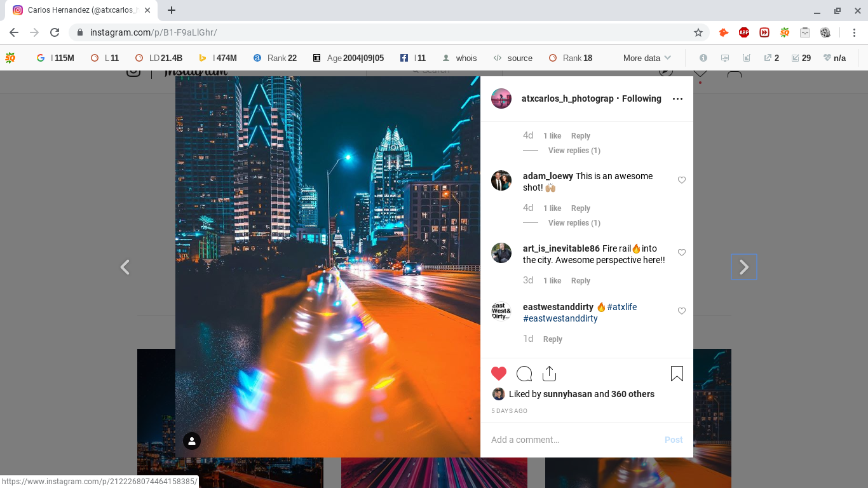
Task: Open the Adblock Plus extension icon
Action: coord(744,32)
